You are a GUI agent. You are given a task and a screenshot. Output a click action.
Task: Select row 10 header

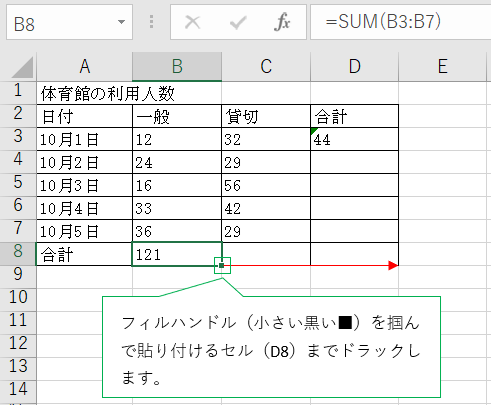point(18,300)
